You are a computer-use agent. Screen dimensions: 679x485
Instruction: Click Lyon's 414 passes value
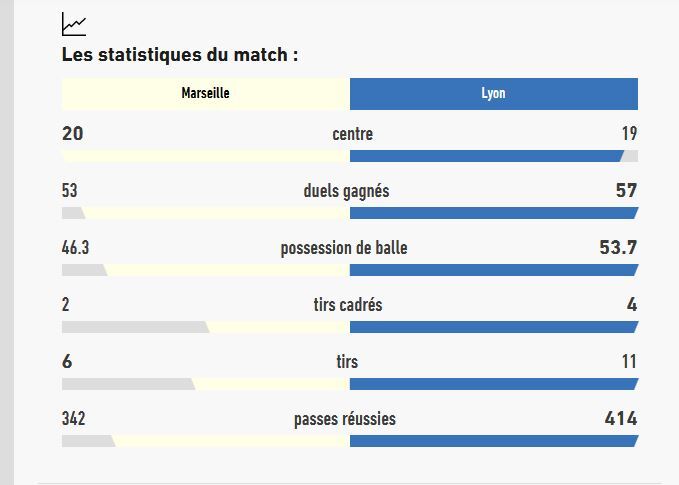tap(620, 419)
